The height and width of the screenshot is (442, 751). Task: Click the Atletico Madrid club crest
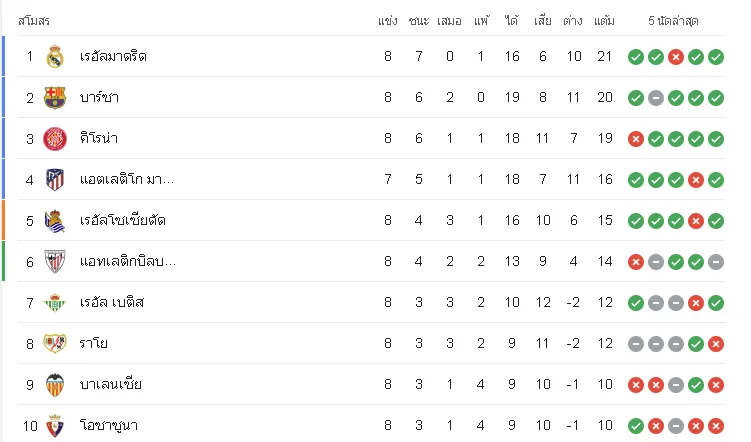tap(55, 180)
